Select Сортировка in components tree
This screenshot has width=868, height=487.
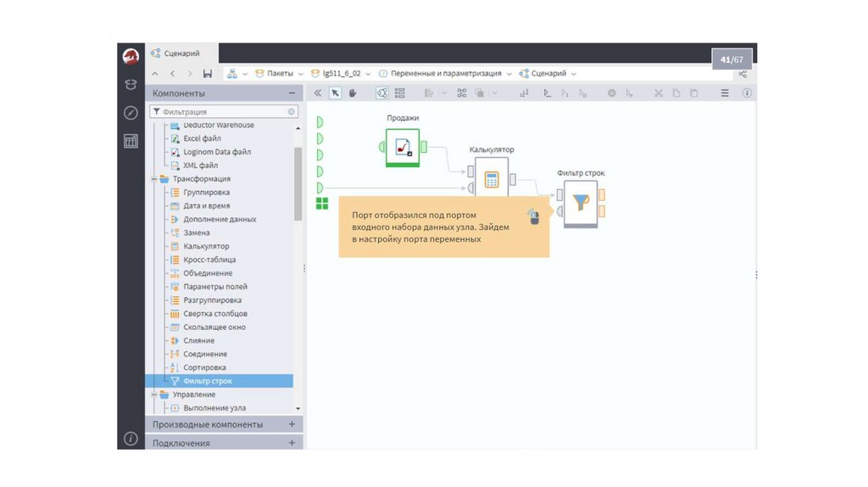pos(204,367)
